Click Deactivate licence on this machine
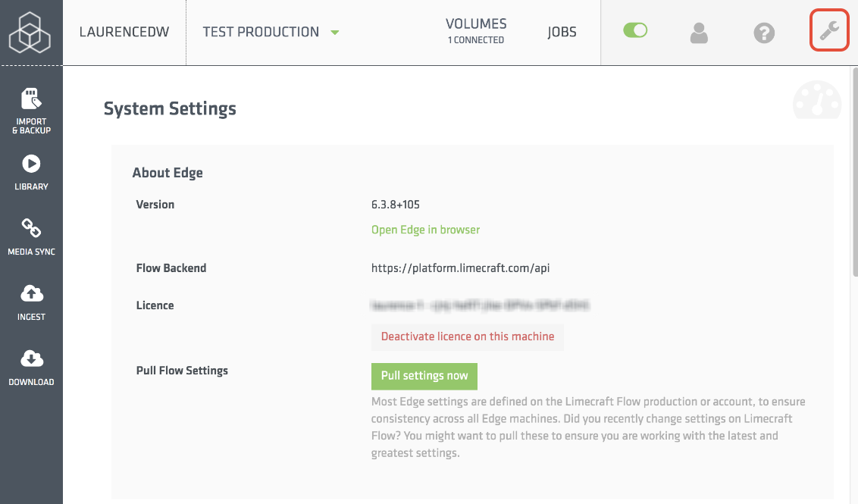This screenshot has height=504, width=858. pyautogui.click(x=468, y=337)
